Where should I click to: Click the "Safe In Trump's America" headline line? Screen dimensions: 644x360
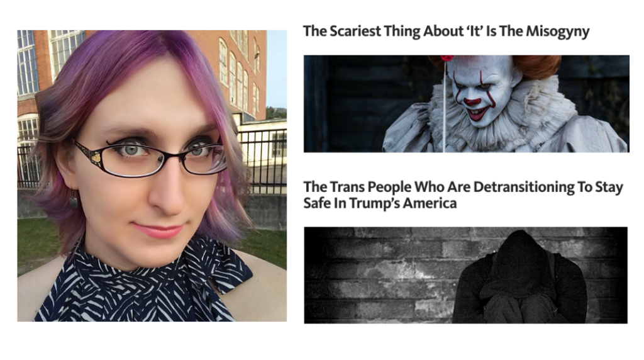[380, 203]
